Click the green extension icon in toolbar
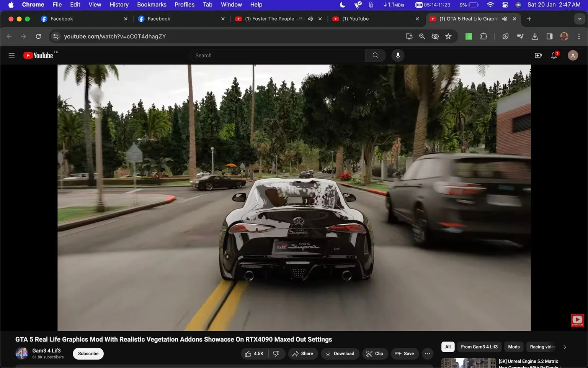The height and width of the screenshot is (368, 588). (469, 36)
